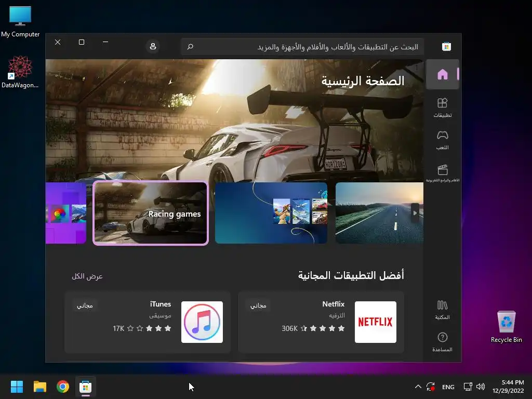This screenshot has height=399, width=532.
Task: Click the top free apps section heading
Action: point(351,275)
